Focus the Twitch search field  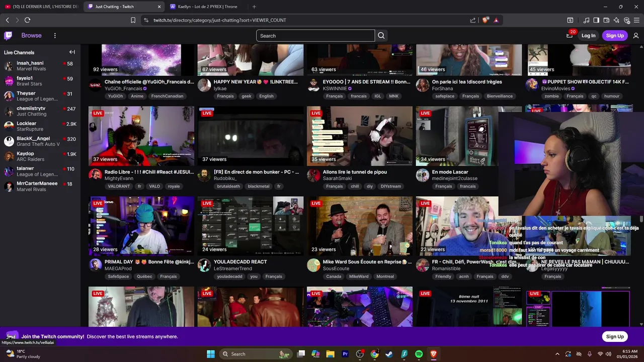[x=315, y=36]
